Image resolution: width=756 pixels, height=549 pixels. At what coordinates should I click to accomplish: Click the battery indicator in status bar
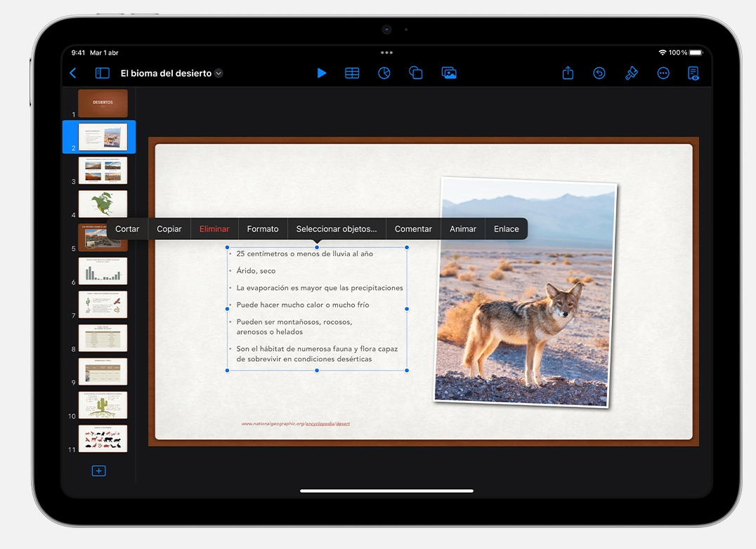coord(696,53)
